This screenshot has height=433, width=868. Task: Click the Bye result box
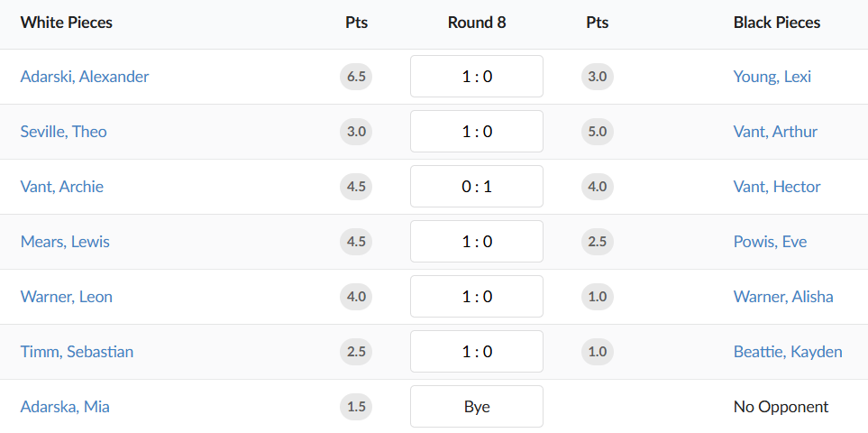coord(477,407)
